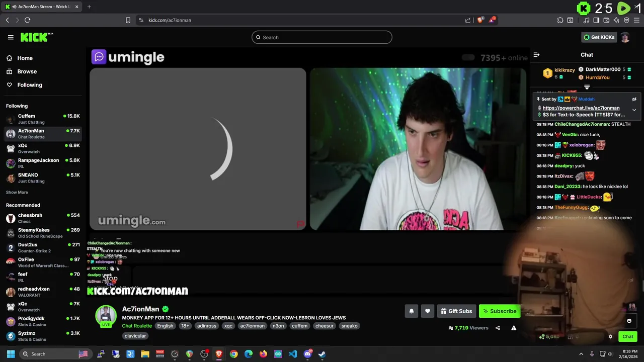This screenshot has width=644, height=362.
Task: Open feef IRL channel
Action: (43, 277)
